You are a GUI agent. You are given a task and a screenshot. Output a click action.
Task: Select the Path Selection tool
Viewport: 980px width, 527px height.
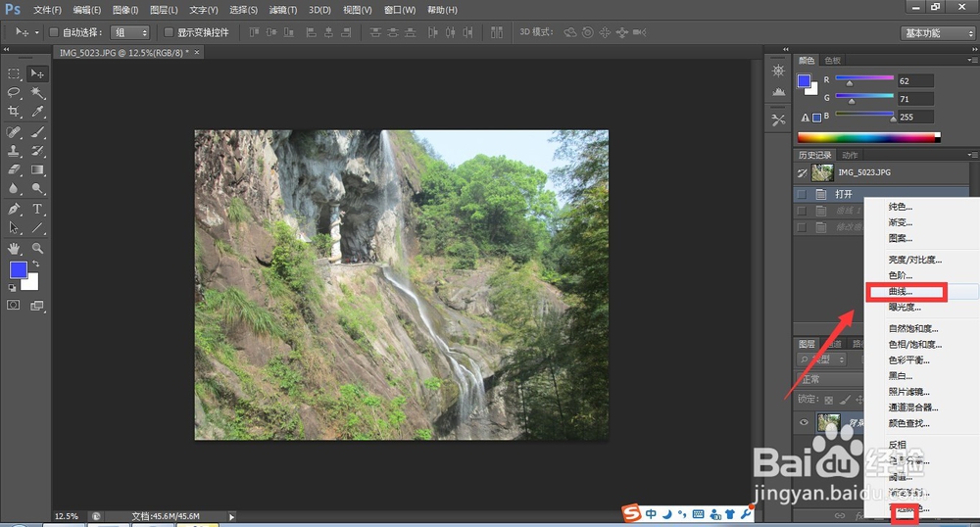(14, 228)
